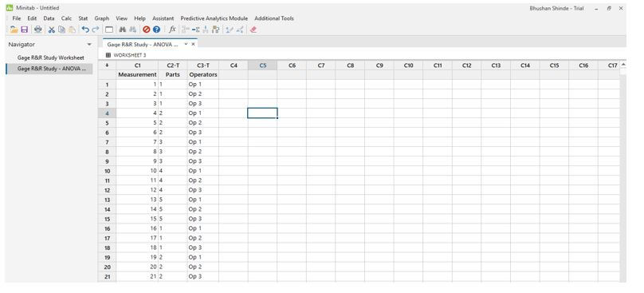
Task: Click the brush graph points icon
Action: [x=230, y=30]
